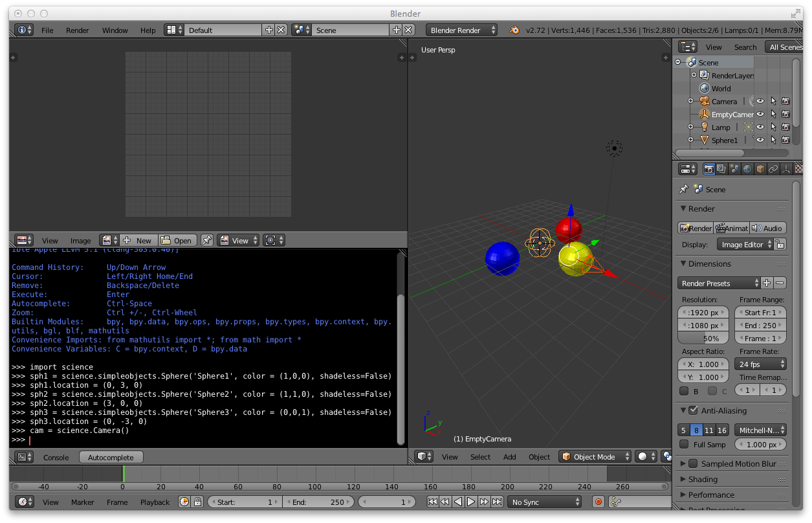The width and height of the screenshot is (812, 523).
Task: Expand the RenderLayers tree item
Action: click(694, 76)
